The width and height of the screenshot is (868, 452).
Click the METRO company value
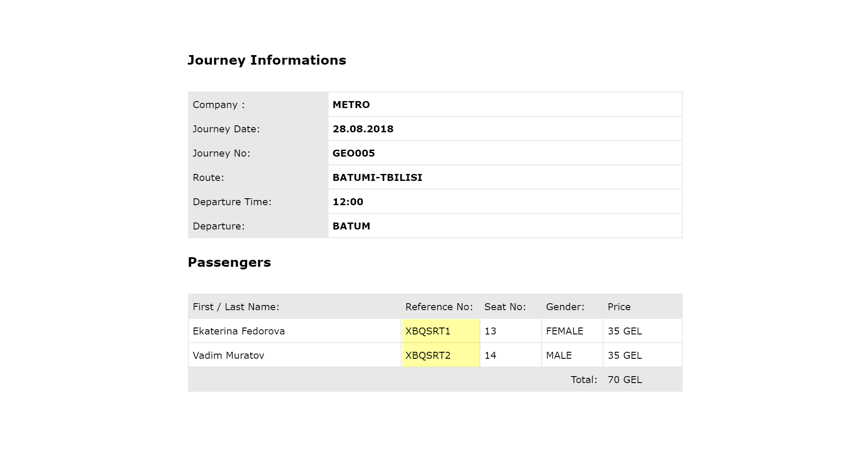coord(351,105)
